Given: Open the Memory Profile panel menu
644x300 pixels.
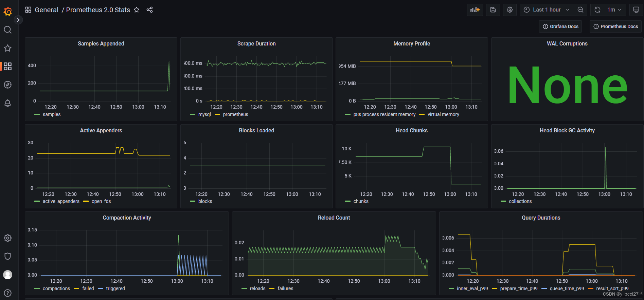Looking at the screenshot, I should (x=412, y=43).
